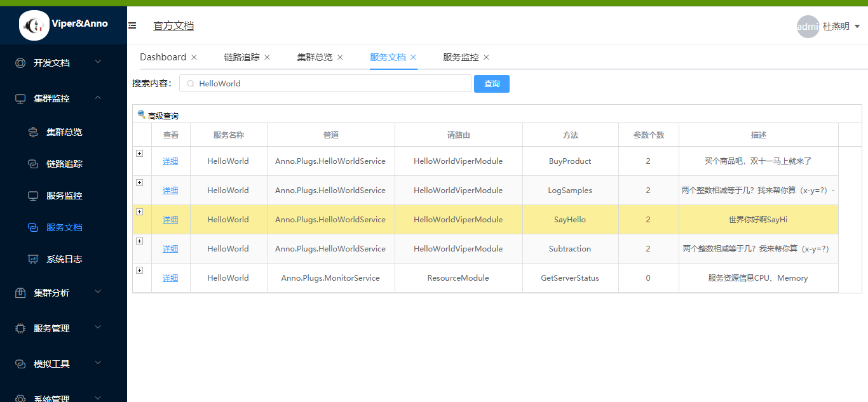Click the 查询 search button
This screenshot has width=868, height=402.
point(492,83)
